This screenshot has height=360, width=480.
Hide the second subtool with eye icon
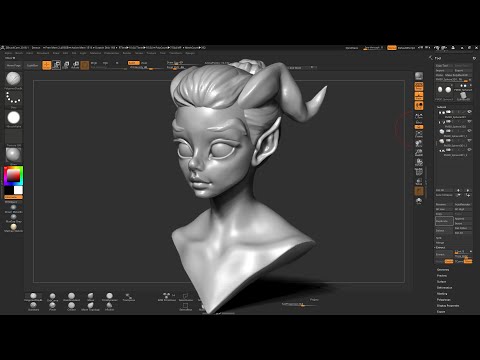469,122
